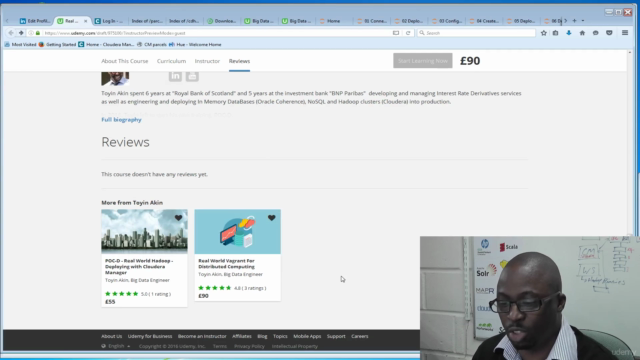Click the address bar URL field
Viewport: 640px width, 360px height.
pyautogui.click(x=216, y=33)
